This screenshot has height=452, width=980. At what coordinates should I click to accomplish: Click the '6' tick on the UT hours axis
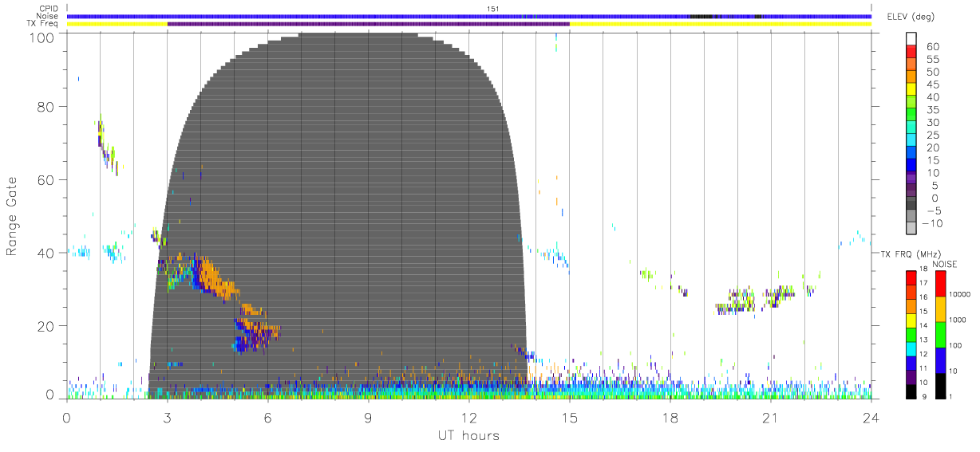pyautogui.click(x=267, y=417)
